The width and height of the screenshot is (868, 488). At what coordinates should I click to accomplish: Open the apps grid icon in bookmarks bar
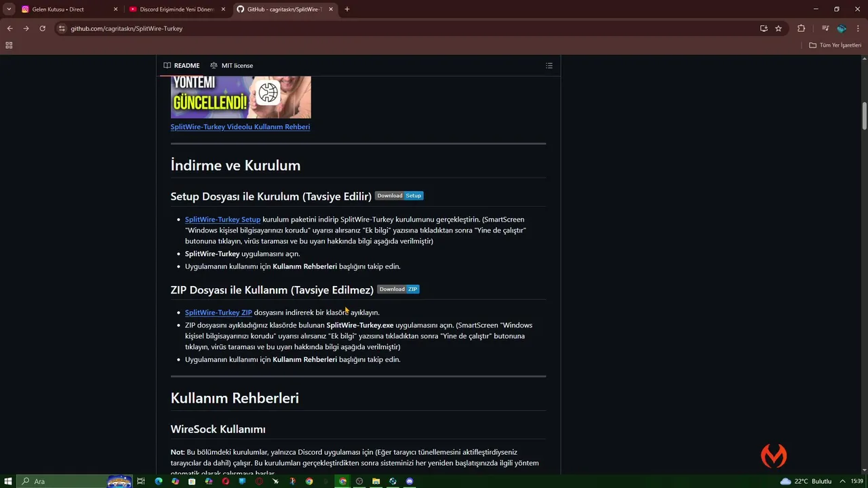coord(9,45)
